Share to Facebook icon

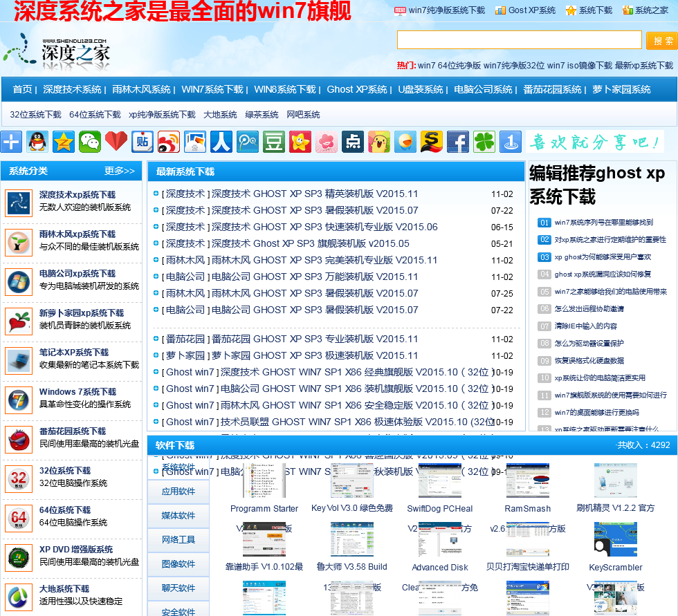click(458, 142)
